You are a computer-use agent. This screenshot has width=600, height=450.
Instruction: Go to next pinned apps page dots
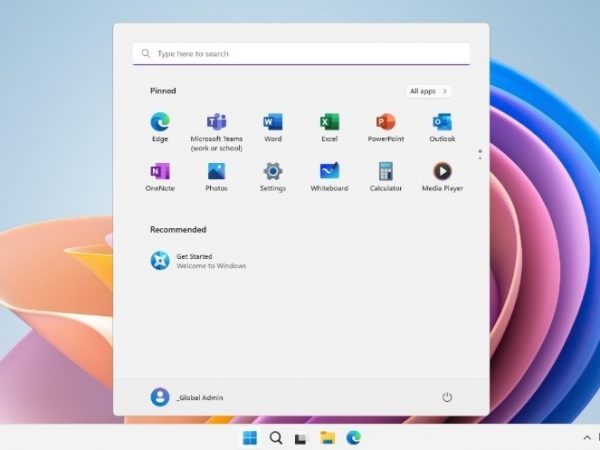(x=480, y=154)
